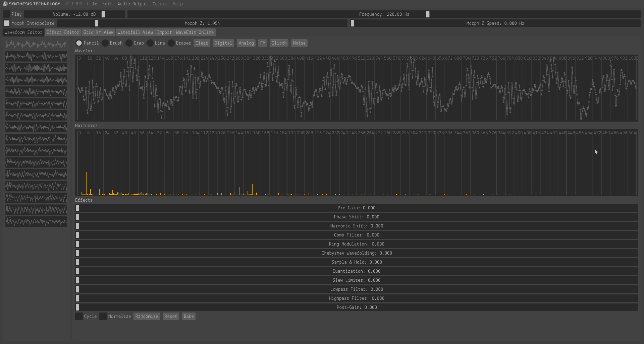This screenshot has height=344, width=644.
Task: Select the Line drawing tool
Action: tap(150, 43)
